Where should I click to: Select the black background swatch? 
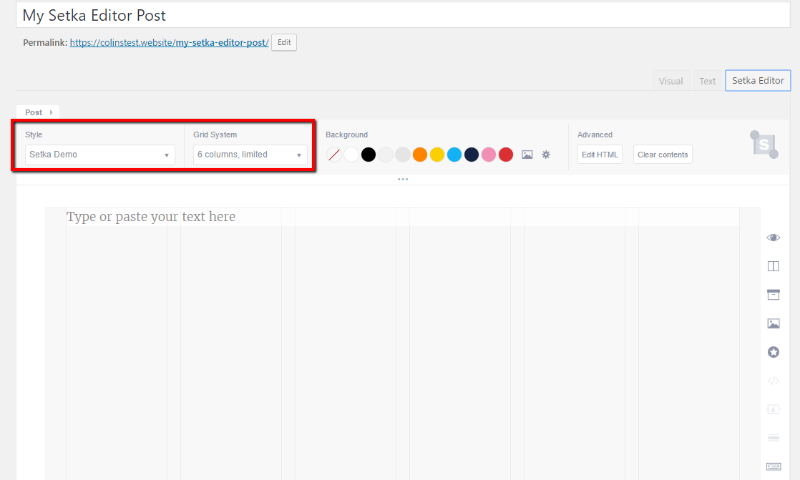[368, 155]
